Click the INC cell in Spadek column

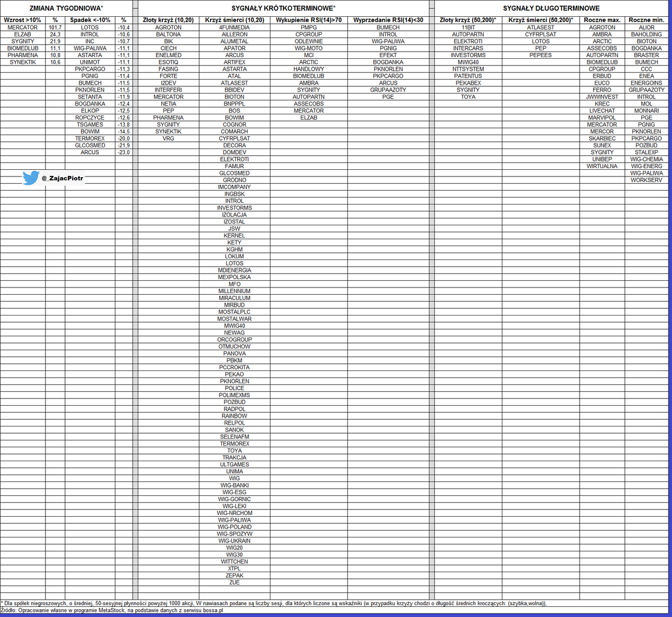[x=90, y=41]
